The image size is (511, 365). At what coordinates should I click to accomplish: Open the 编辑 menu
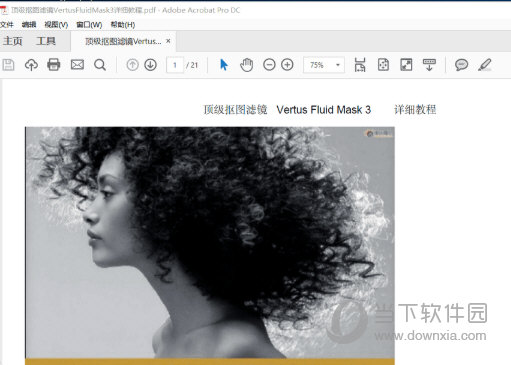tap(29, 25)
